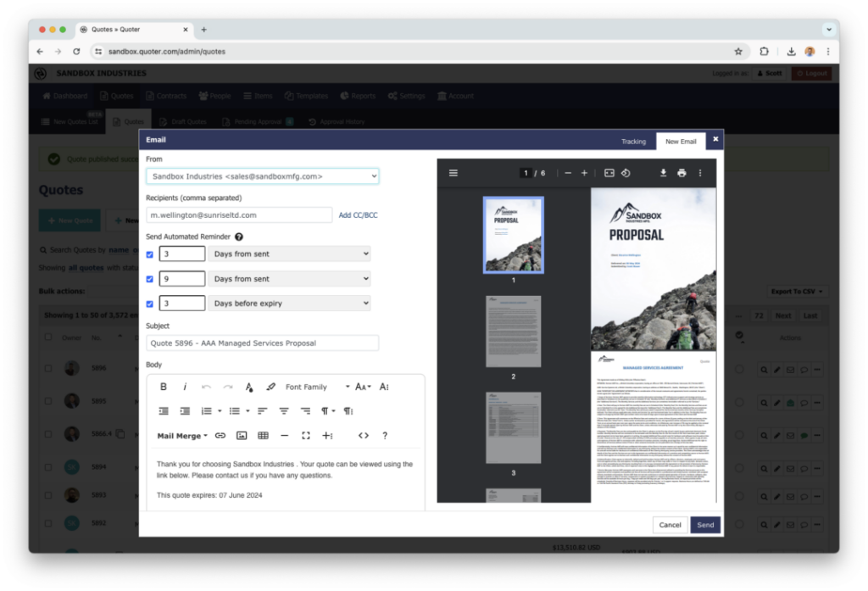Uncheck the 9 days reminder checkbox
868x591 pixels.
(x=149, y=279)
